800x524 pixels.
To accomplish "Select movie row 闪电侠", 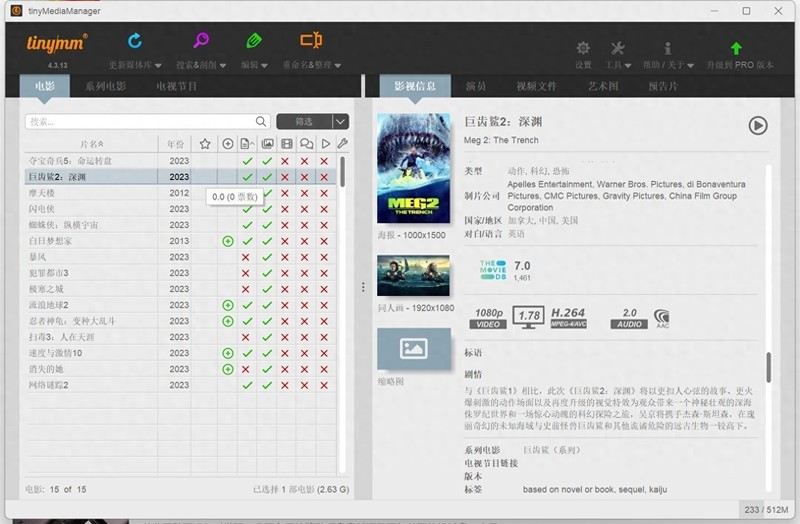I will (181, 209).
